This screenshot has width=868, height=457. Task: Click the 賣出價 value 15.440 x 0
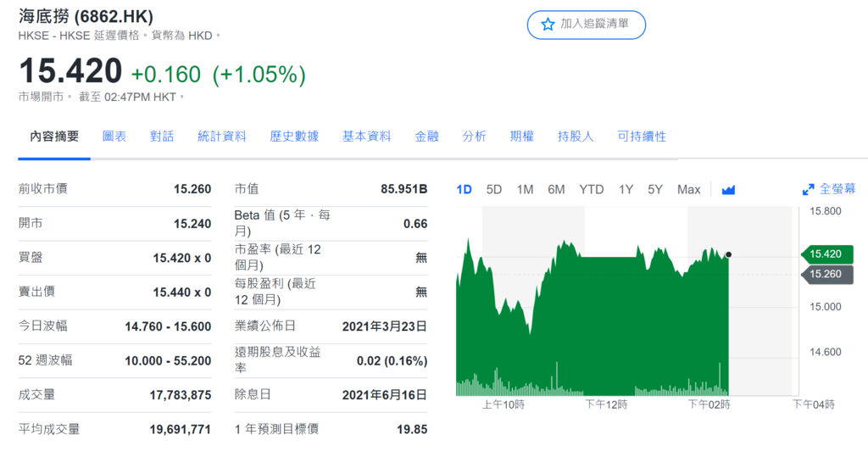point(181,293)
